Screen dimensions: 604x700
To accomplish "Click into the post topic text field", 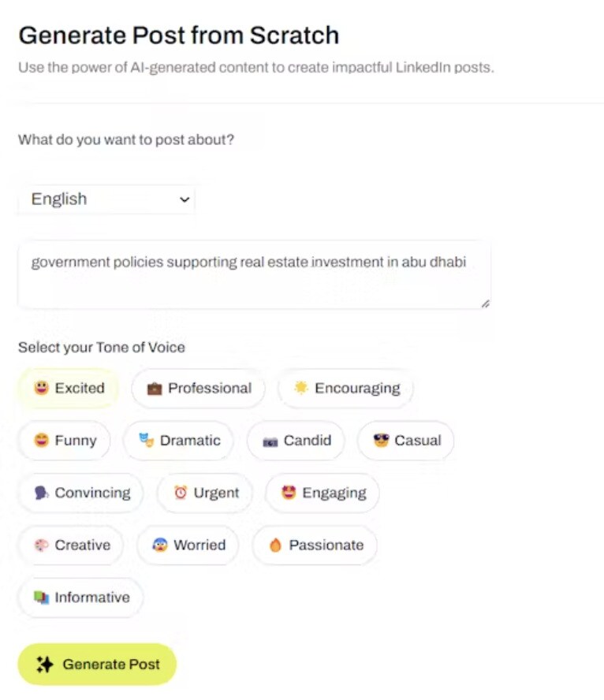I will click(254, 274).
